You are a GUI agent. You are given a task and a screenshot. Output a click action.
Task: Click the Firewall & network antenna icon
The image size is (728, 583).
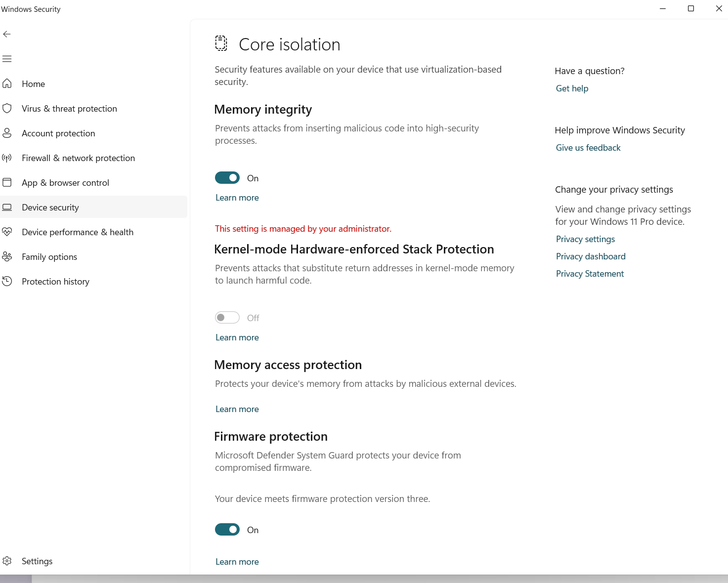7,158
